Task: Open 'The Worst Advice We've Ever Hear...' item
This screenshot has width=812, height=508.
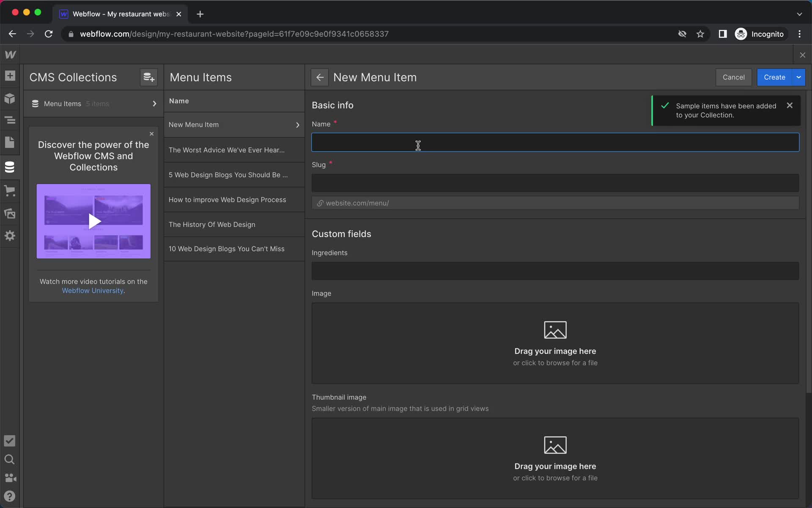Action: pos(234,150)
